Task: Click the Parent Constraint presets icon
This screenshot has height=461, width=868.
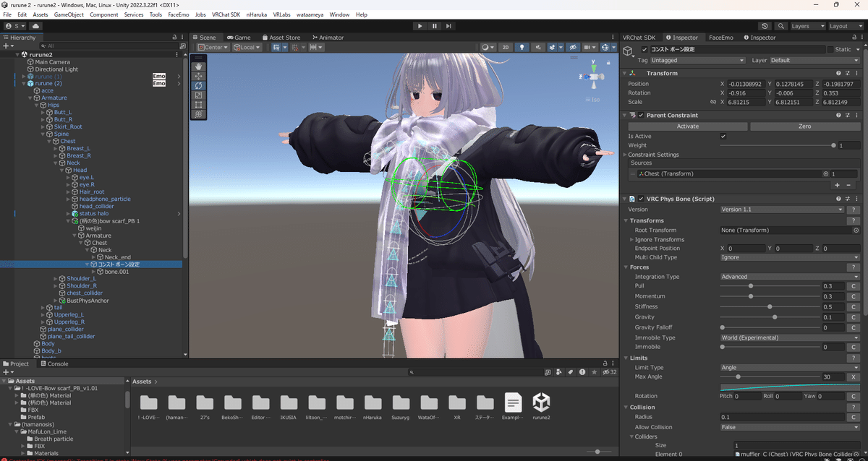Action: (x=847, y=115)
